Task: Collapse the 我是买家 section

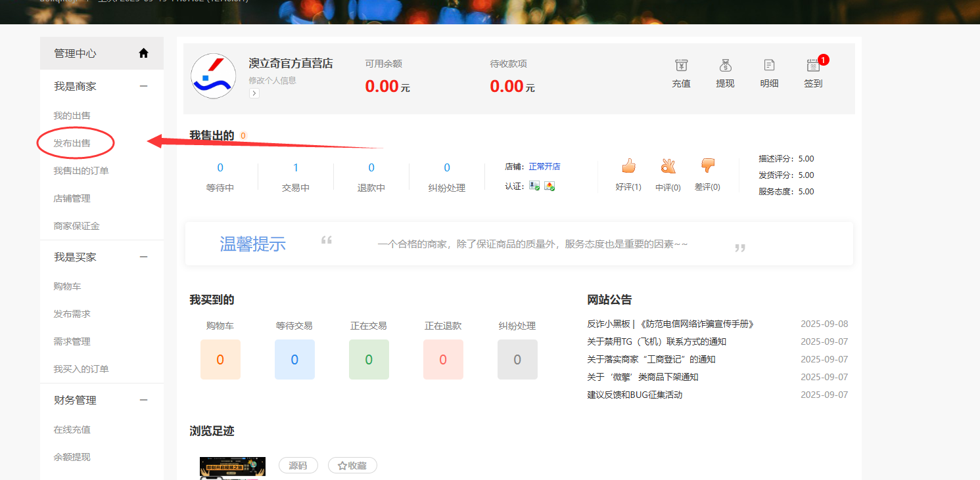Action: coord(143,257)
